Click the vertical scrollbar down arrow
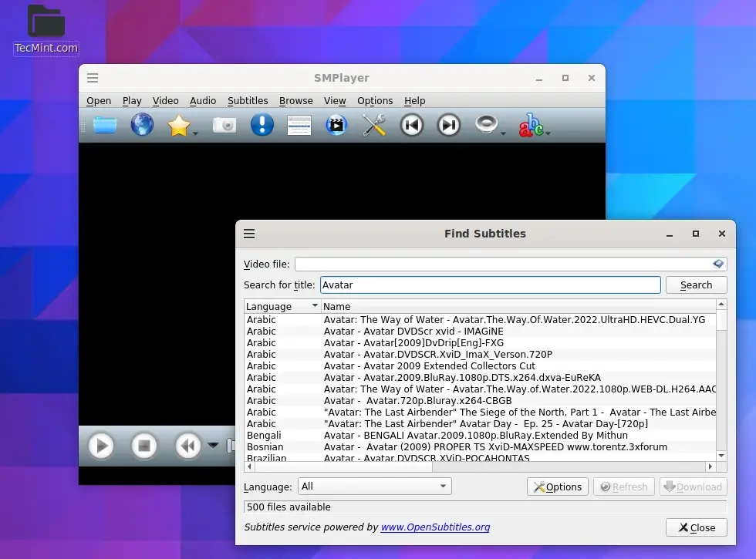Image resolution: width=756 pixels, height=559 pixels. point(721,456)
